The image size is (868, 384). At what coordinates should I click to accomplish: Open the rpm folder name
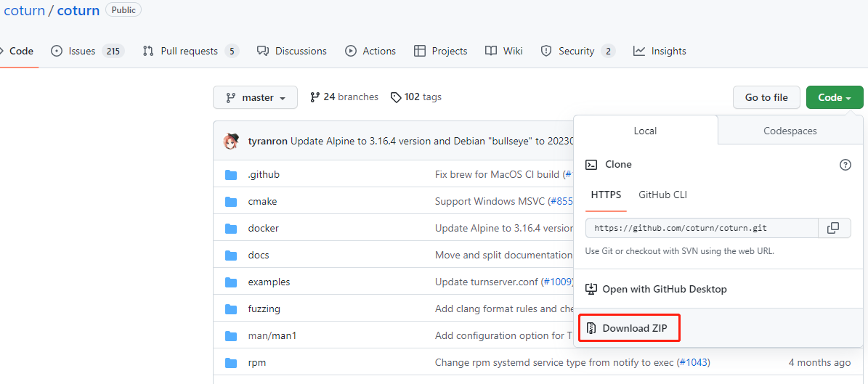click(257, 363)
